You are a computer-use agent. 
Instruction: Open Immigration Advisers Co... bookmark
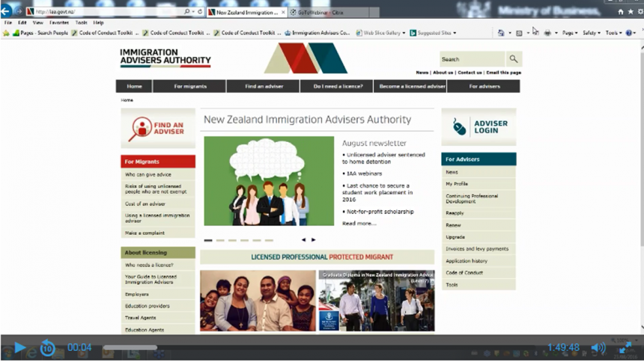pos(317,33)
